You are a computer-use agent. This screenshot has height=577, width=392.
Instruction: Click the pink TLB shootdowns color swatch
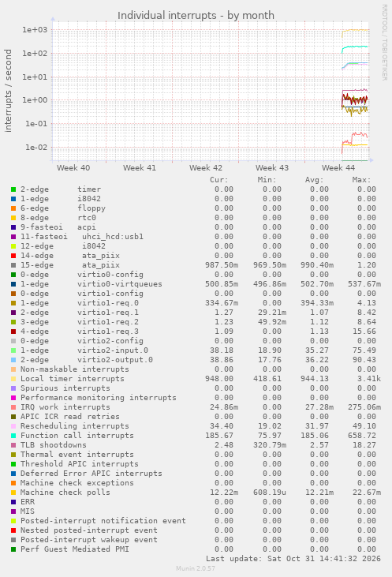pyautogui.click(x=13, y=445)
